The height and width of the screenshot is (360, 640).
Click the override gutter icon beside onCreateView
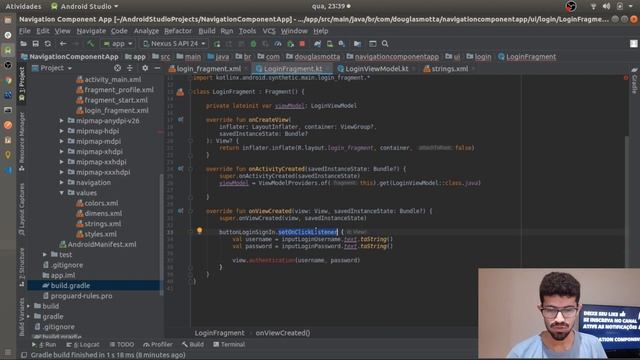pyautogui.click(x=180, y=120)
